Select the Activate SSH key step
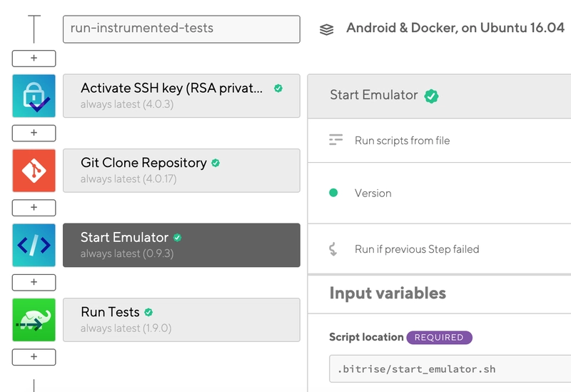 181,96
